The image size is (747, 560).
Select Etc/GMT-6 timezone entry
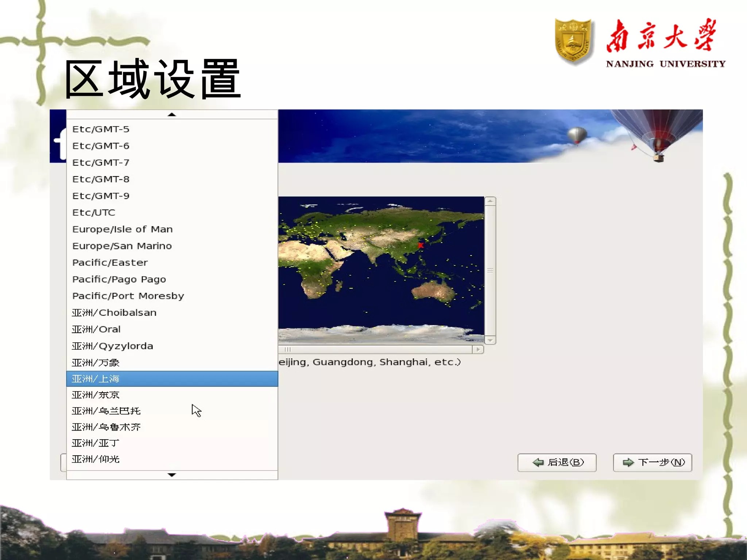coord(172,146)
